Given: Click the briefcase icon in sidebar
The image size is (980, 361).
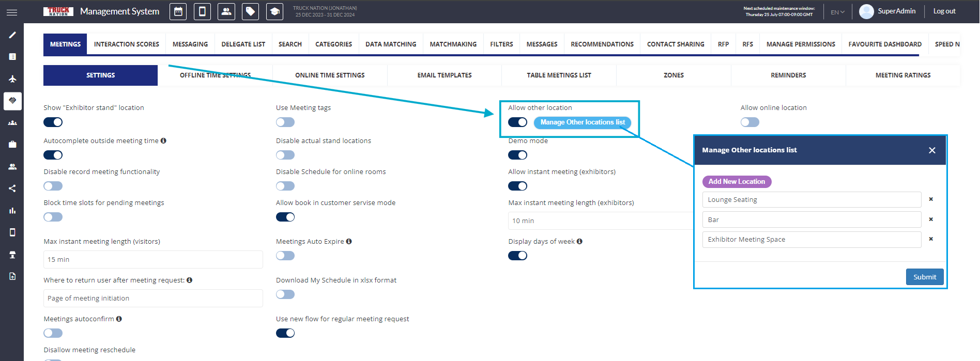Looking at the screenshot, I should [12, 145].
